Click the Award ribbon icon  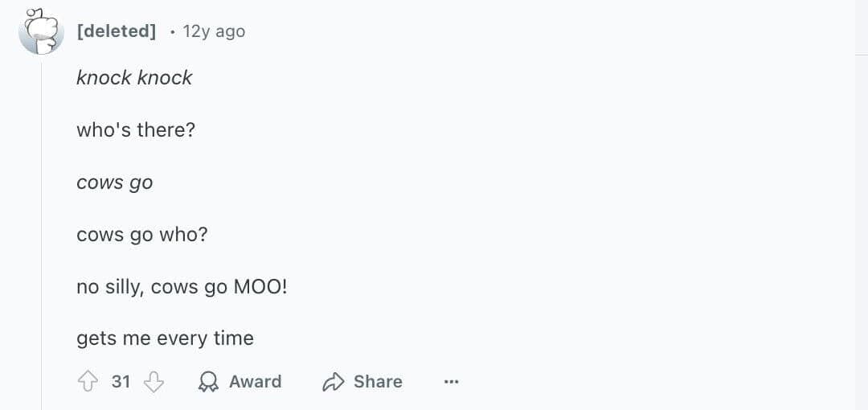[207, 382]
